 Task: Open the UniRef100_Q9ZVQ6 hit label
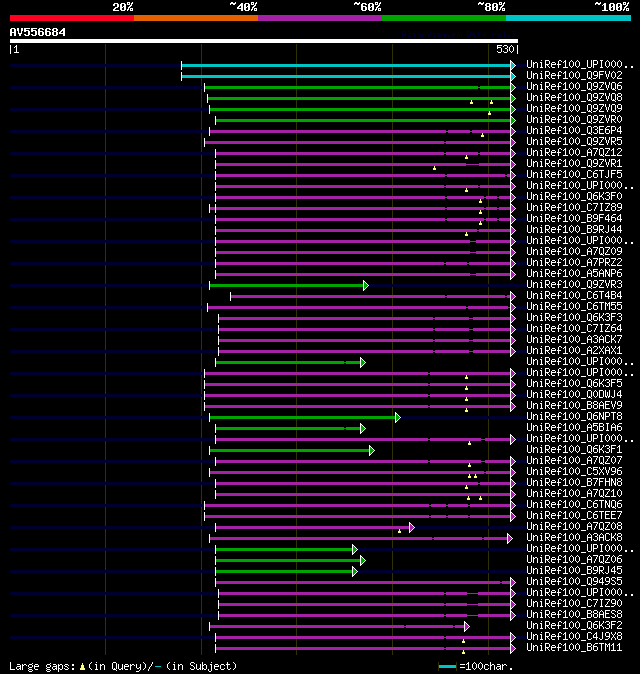tap(574, 86)
